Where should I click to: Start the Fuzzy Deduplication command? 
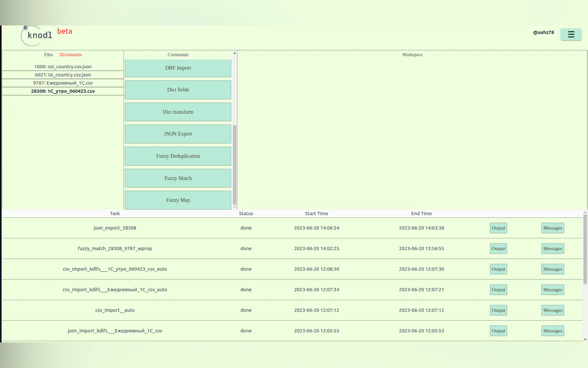click(x=178, y=156)
